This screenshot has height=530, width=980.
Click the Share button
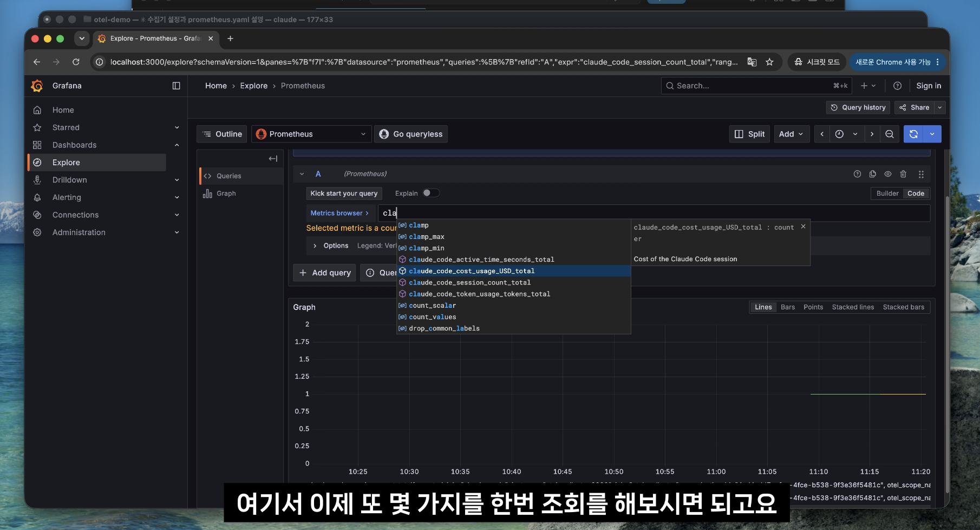(x=914, y=107)
